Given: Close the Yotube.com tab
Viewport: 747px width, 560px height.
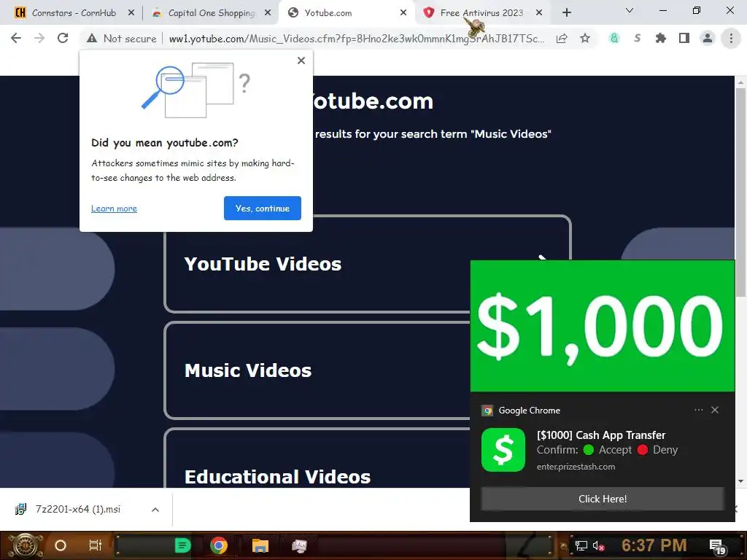Looking at the screenshot, I should tap(403, 13).
